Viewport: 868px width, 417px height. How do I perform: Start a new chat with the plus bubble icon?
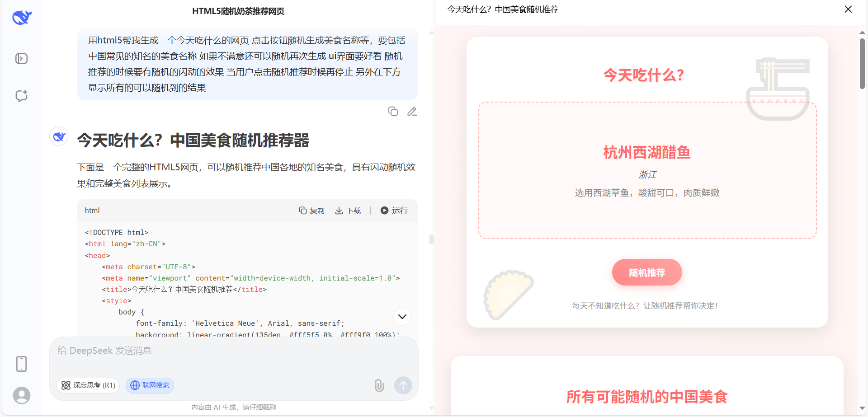coord(21,96)
